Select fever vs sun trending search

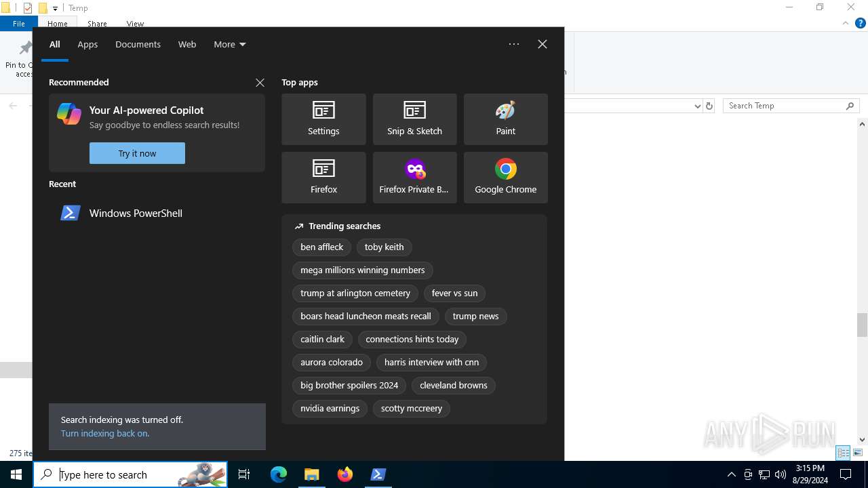coord(454,293)
